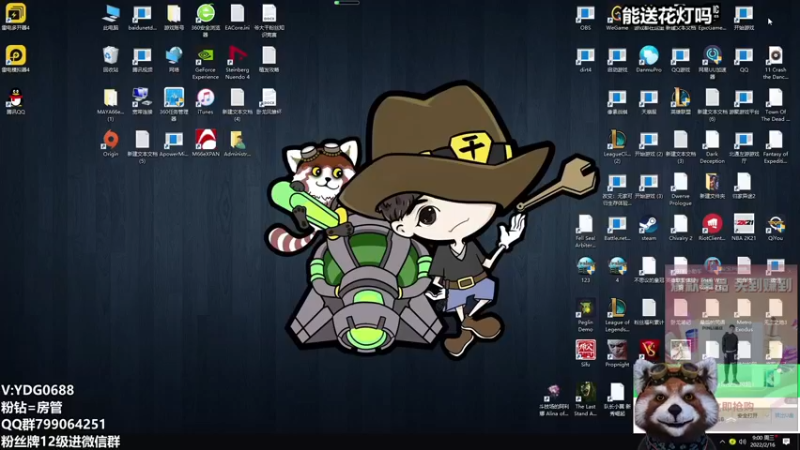The height and width of the screenshot is (450, 800).
Task: Select Fantasy of Expediti... shortcut
Action: (x=776, y=147)
